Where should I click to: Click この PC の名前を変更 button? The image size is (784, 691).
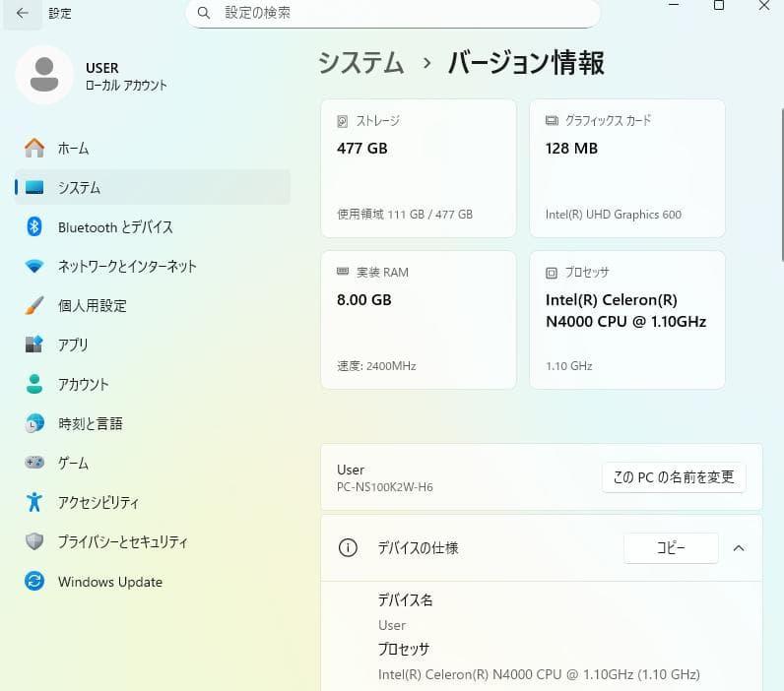(x=674, y=477)
